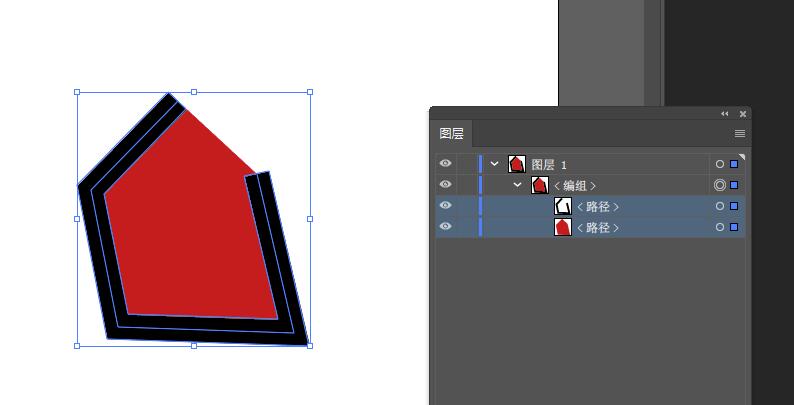Click 图层 1 thumbnail
Screen dimensions: 794x405
pos(517,164)
